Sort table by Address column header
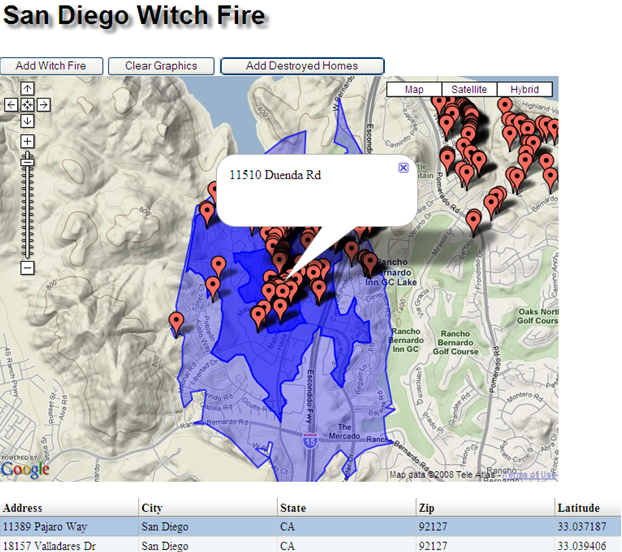The height and width of the screenshot is (552, 622). point(69,508)
